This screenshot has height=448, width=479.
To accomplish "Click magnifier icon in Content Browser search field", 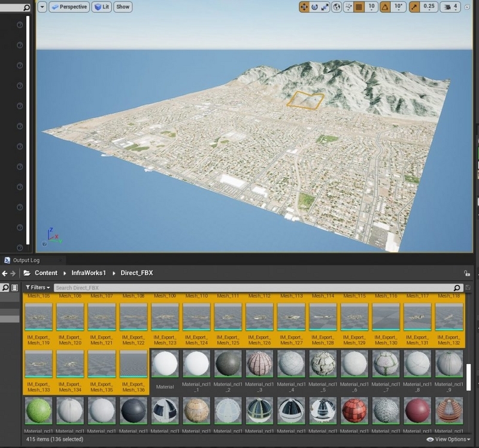I will pyautogui.click(x=457, y=288).
